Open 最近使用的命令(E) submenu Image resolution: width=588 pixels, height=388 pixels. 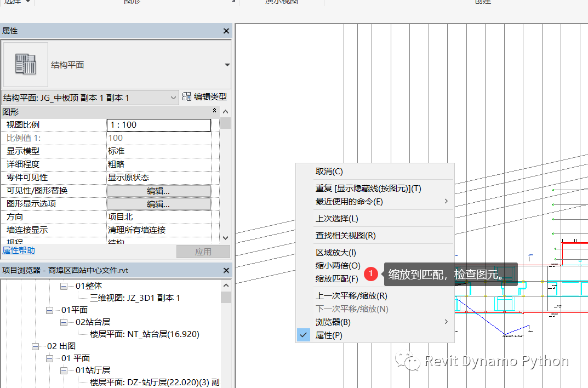tap(375, 201)
